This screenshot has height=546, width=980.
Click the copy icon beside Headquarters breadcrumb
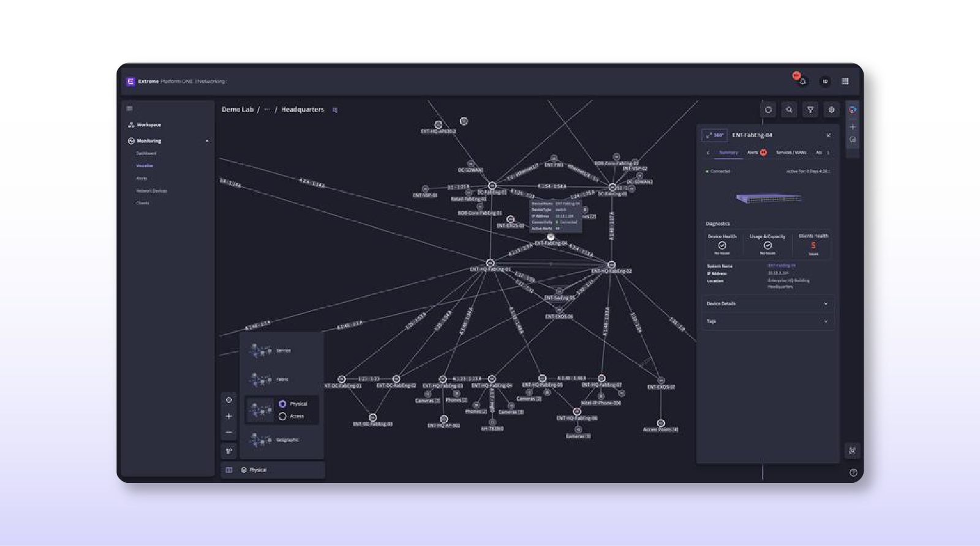click(335, 110)
